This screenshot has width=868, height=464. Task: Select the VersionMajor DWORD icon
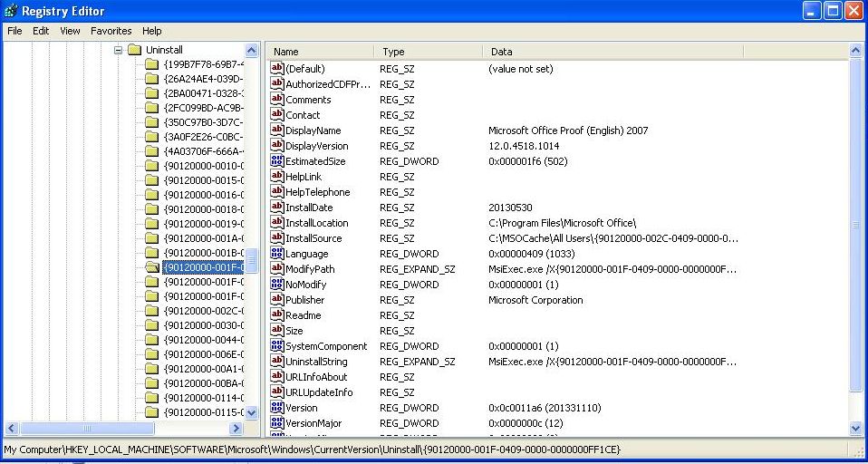276,423
